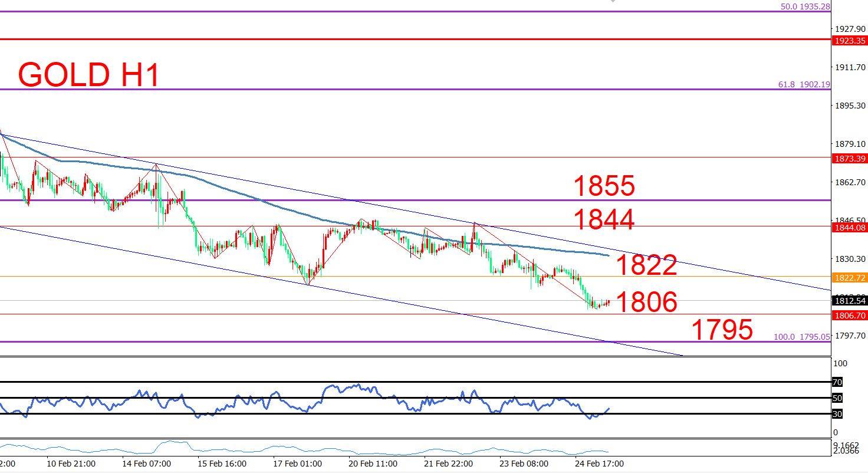
Task: Click the 24 Feb 17:00 time label
Action: tap(599, 464)
